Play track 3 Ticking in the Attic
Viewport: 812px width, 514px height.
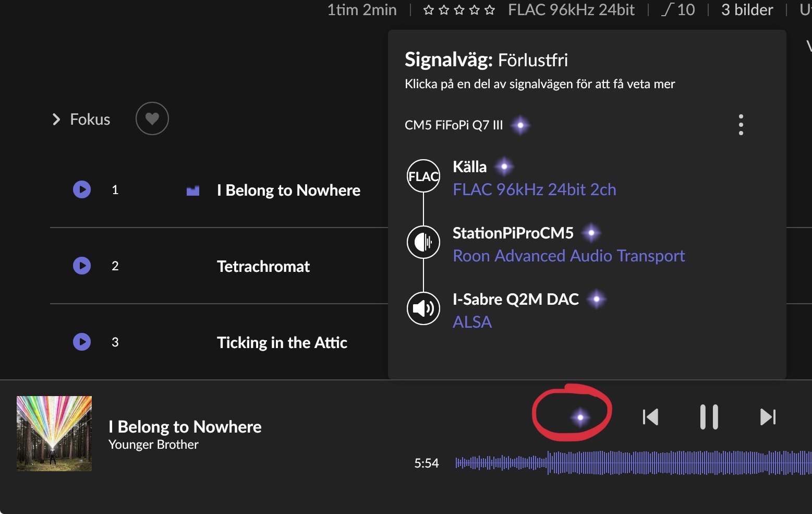(x=82, y=342)
